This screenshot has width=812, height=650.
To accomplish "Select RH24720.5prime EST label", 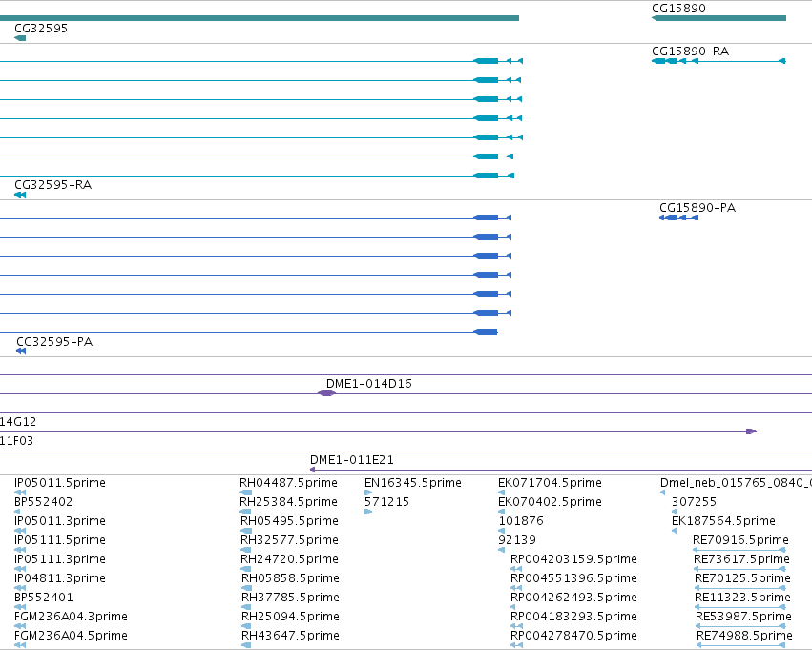I will click(289, 559).
